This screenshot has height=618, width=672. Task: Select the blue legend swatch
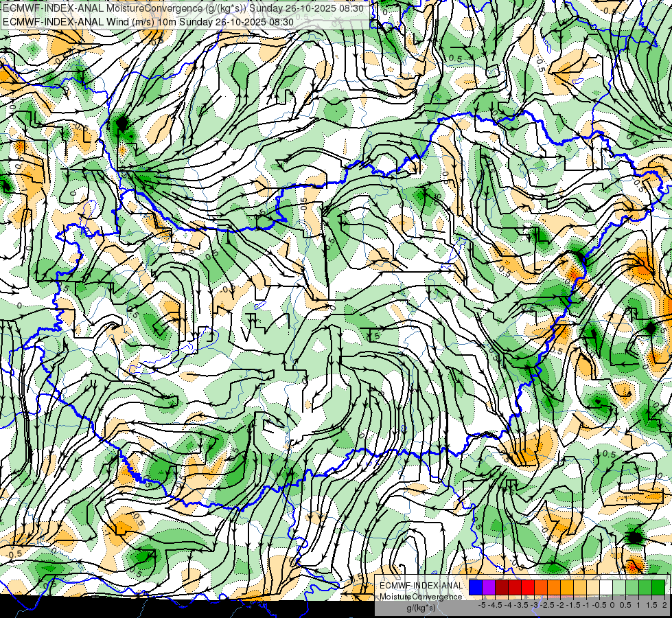click(476, 587)
